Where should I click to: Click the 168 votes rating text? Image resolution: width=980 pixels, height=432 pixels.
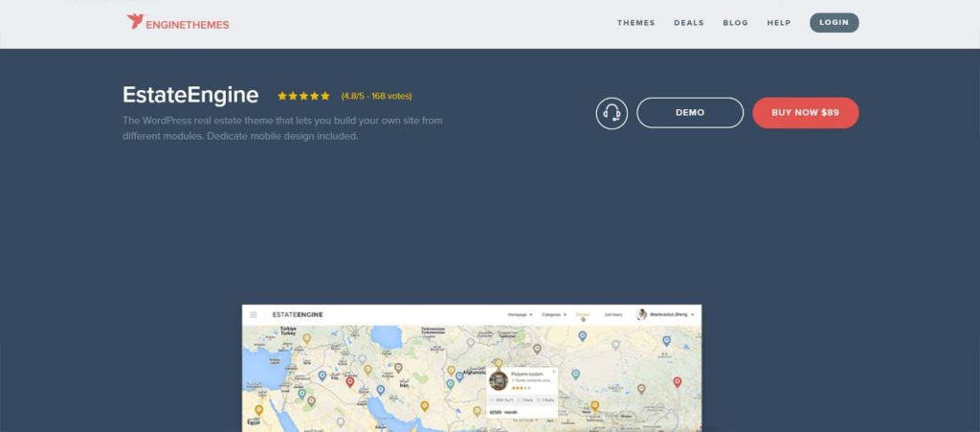click(376, 96)
